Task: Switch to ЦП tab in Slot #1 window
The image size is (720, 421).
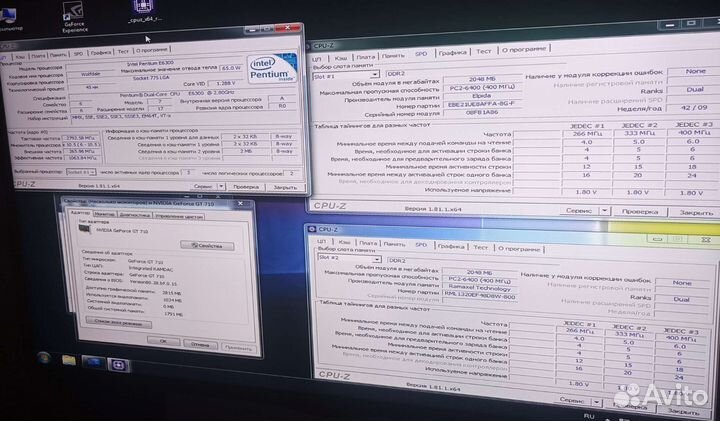Action: [x=317, y=59]
